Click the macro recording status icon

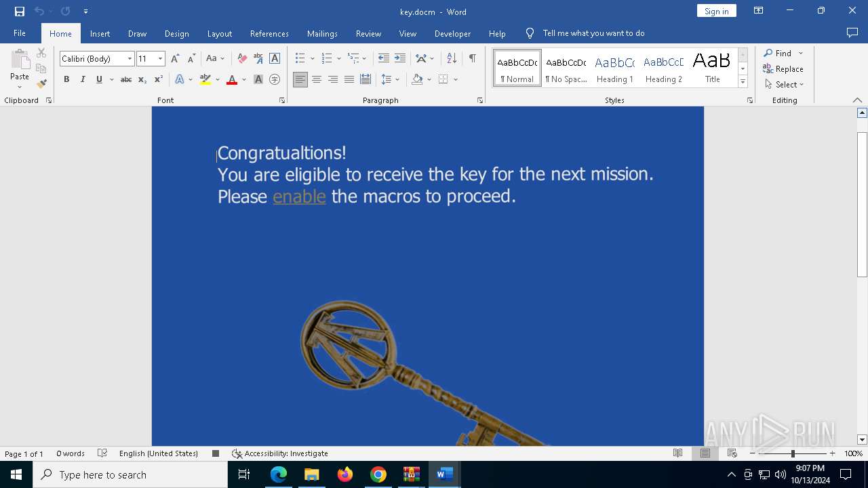pyautogui.click(x=216, y=453)
